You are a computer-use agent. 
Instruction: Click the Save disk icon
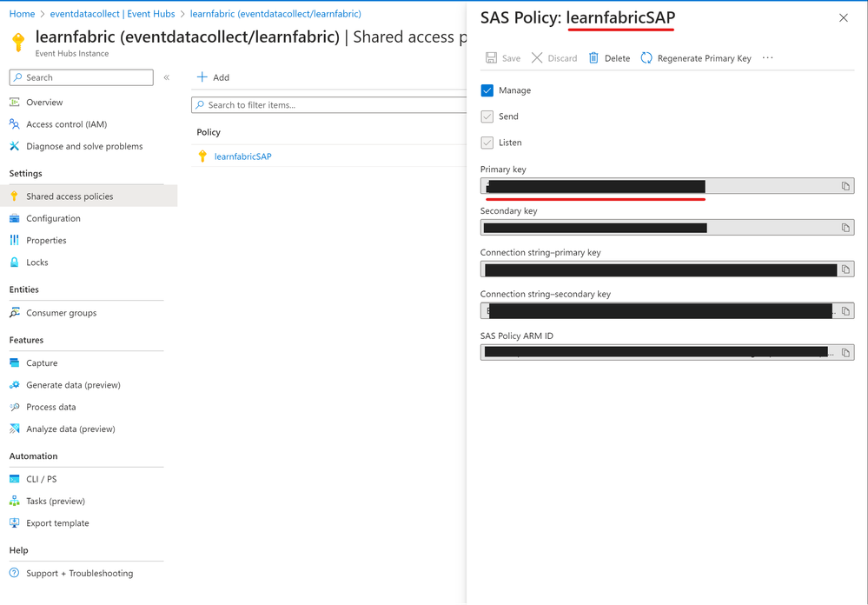tap(491, 58)
